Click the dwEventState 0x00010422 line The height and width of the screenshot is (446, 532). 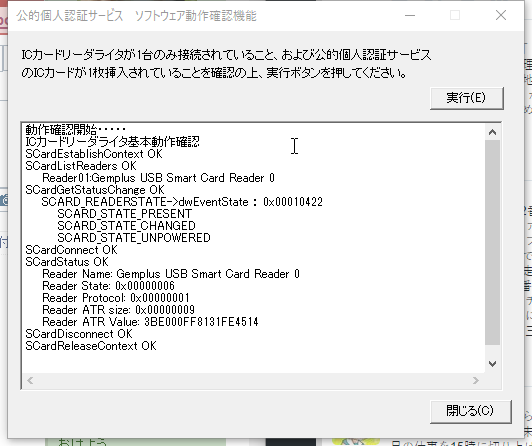coord(182,202)
